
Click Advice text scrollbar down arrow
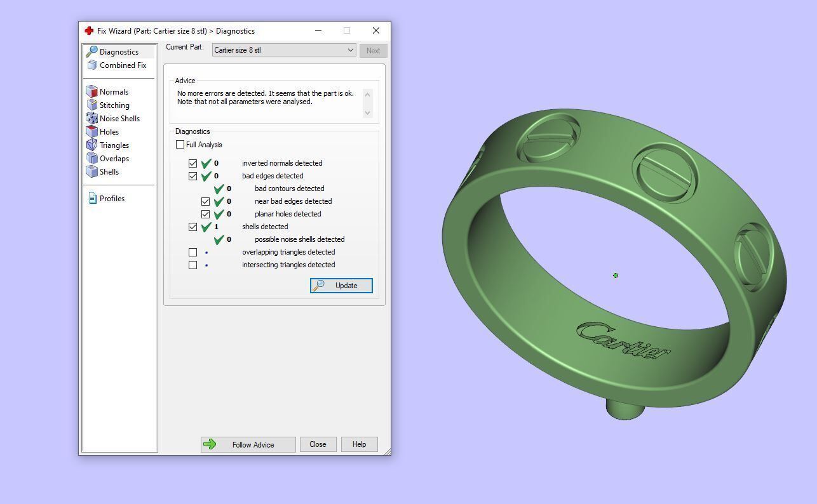coord(367,112)
